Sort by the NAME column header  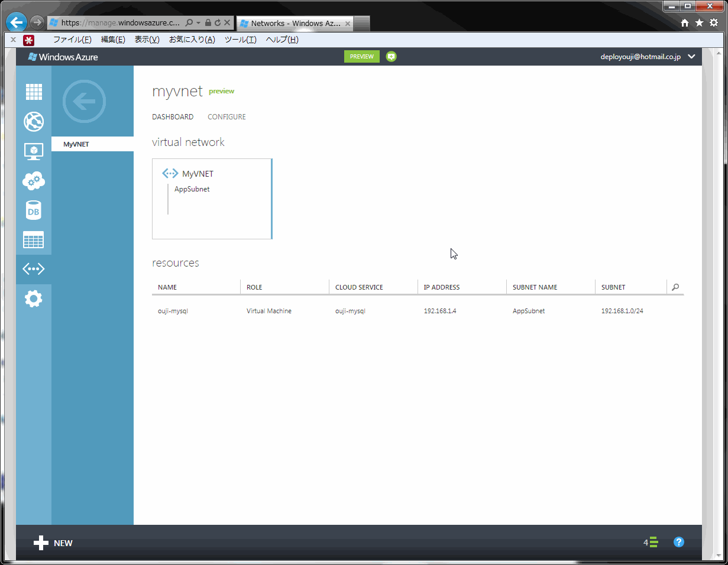pos(167,287)
